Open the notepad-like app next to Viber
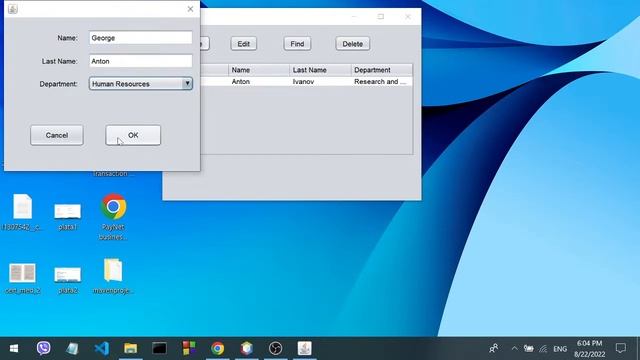640x360 pixels. pos(72,348)
